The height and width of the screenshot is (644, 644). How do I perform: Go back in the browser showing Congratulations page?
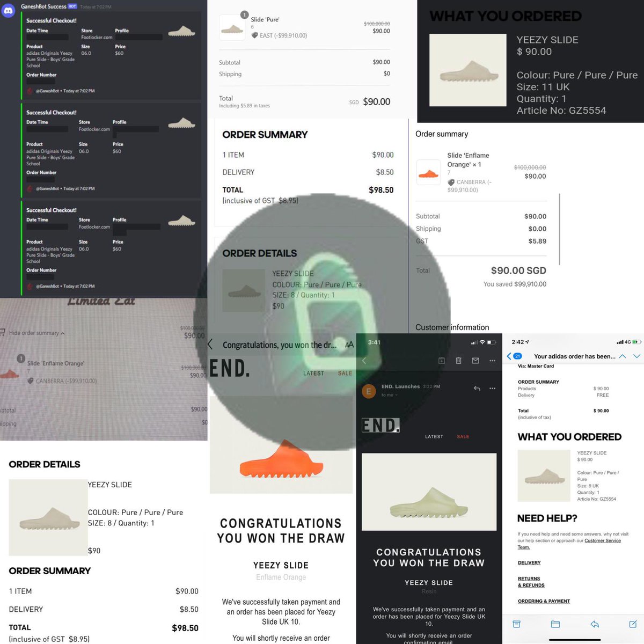point(210,345)
